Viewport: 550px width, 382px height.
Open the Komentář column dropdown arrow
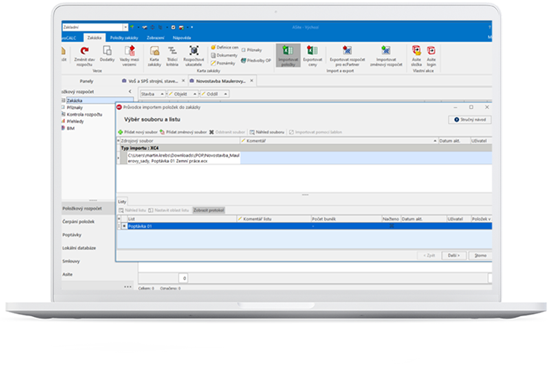[435, 141]
